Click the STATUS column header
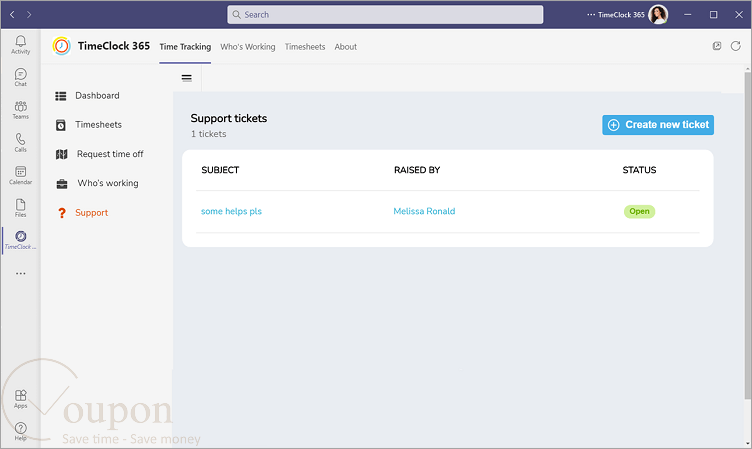This screenshot has height=449, width=752. [x=639, y=170]
